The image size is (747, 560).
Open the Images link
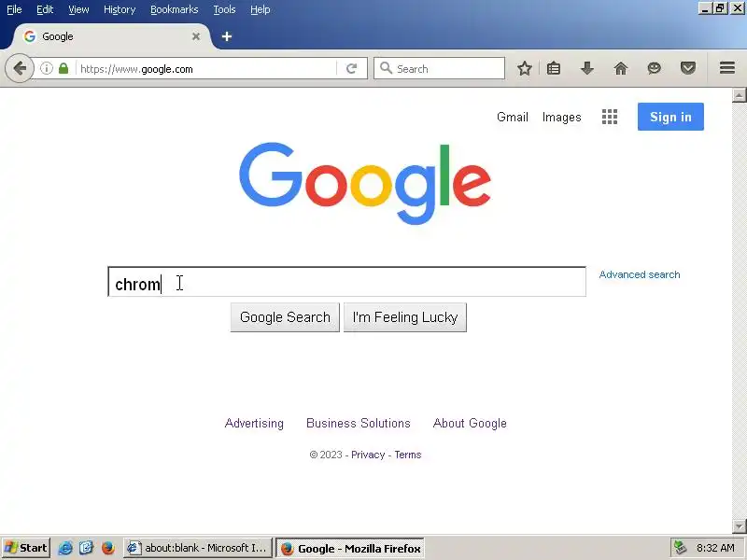click(562, 118)
